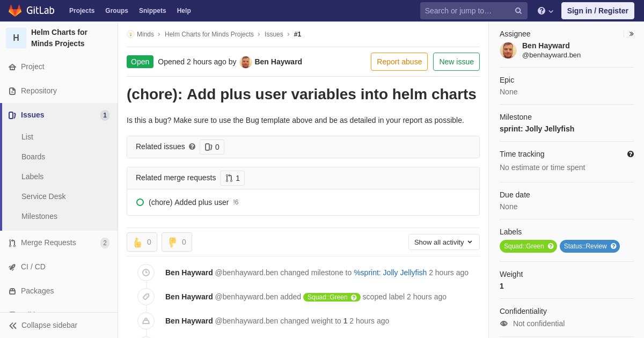Click the GitLab fox logo
This screenshot has height=338, width=644.
pos(15,11)
